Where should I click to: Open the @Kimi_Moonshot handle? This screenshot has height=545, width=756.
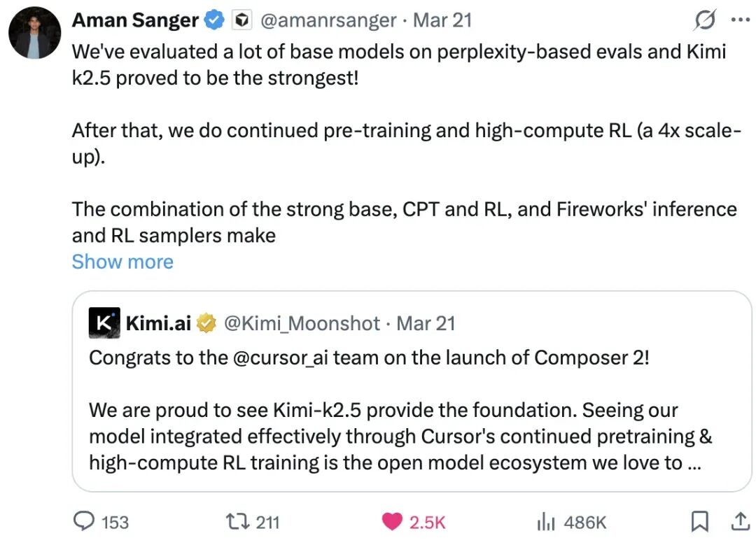tap(301, 323)
